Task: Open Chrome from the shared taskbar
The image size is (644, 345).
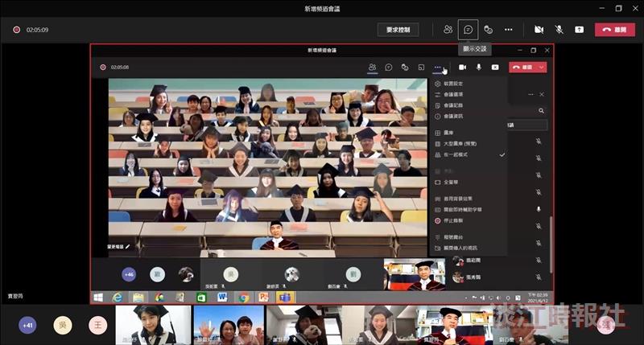Action: 243,298
